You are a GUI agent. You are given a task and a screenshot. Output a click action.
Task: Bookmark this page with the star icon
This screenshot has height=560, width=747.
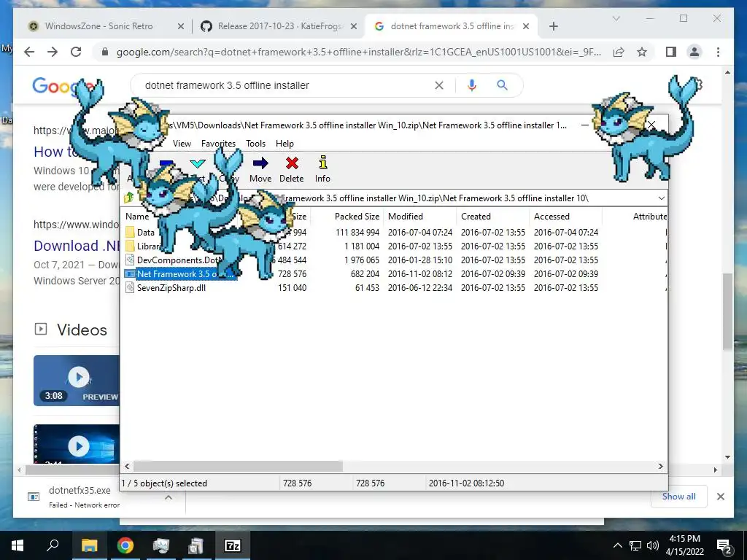pyautogui.click(x=642, y=52)
